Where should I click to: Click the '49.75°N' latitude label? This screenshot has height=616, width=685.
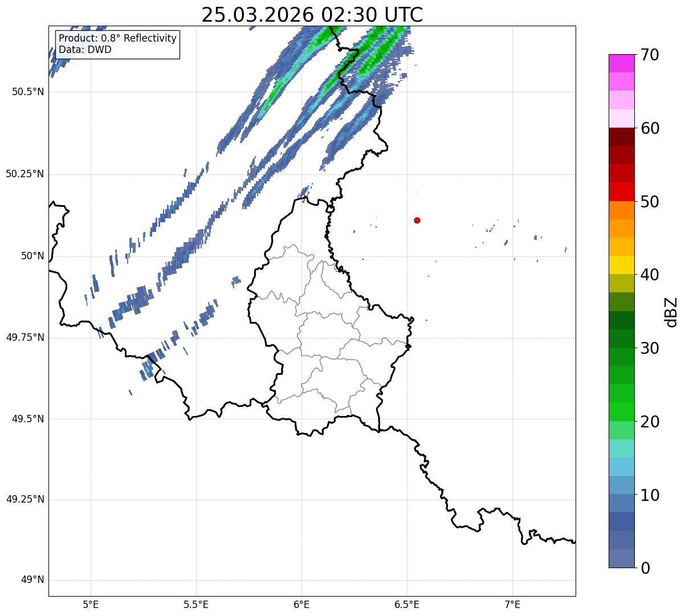click(x=25, y=337)
